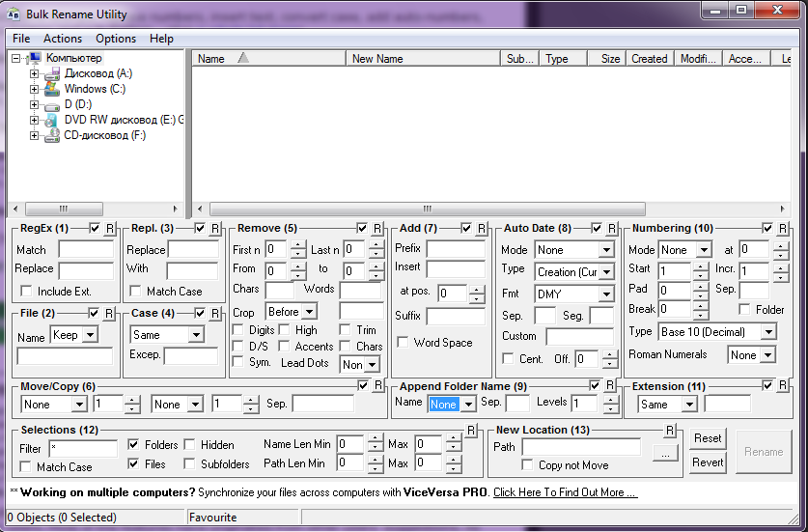Toggle the RegEx (1) enable checkbox
Image resolution: width=808 pixels, height=532 pixels.
[x=95, y=228]
